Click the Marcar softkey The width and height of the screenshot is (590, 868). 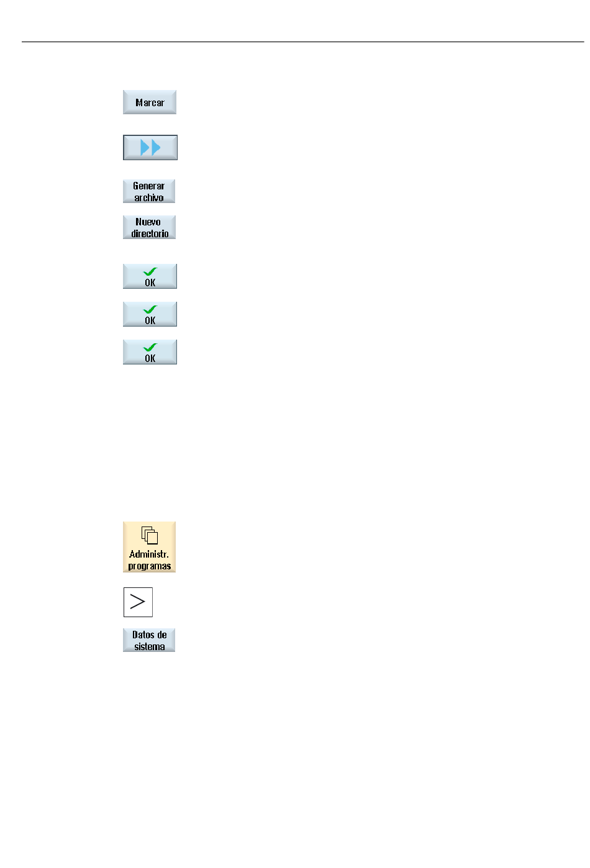[x=150, y=102]
